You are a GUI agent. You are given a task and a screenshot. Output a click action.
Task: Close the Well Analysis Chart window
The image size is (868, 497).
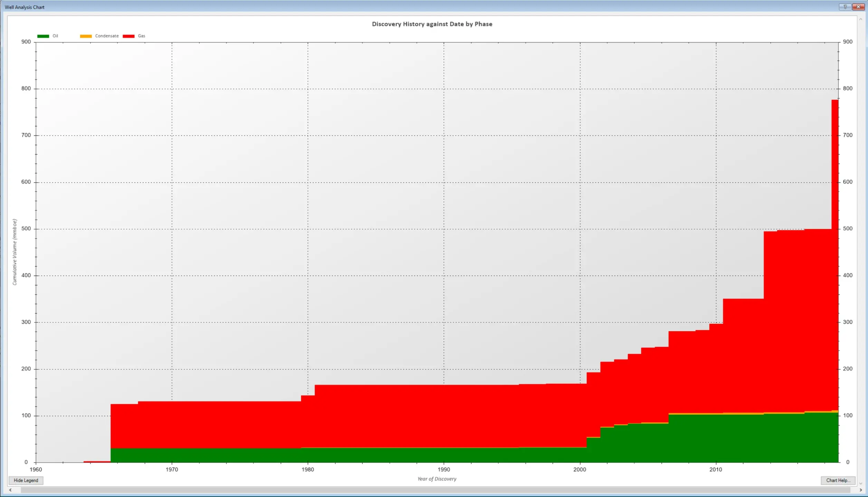click(858, 7)
